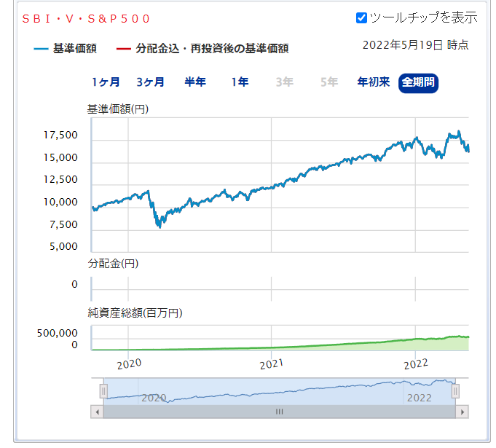The height and width of the screenshot is (448, 496).
Task: Show the 半年 period view
Action: point(195,82)
